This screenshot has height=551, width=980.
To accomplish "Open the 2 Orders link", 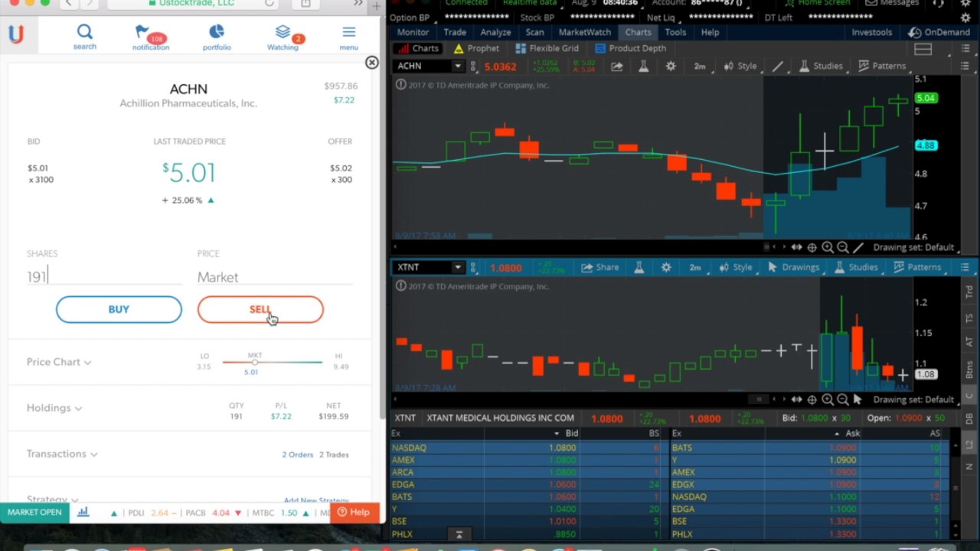I will click(x=297, y=455).
